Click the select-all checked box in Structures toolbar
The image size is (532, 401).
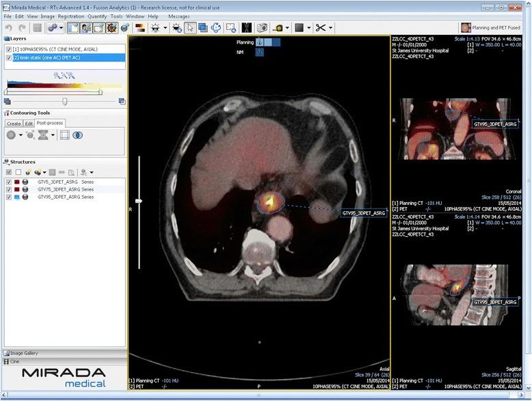pos(9,172)
